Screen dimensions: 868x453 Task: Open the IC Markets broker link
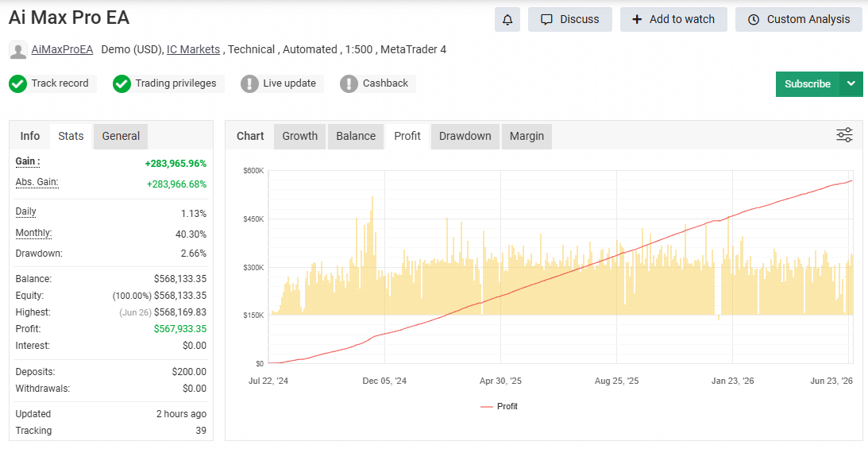[193, 49]
